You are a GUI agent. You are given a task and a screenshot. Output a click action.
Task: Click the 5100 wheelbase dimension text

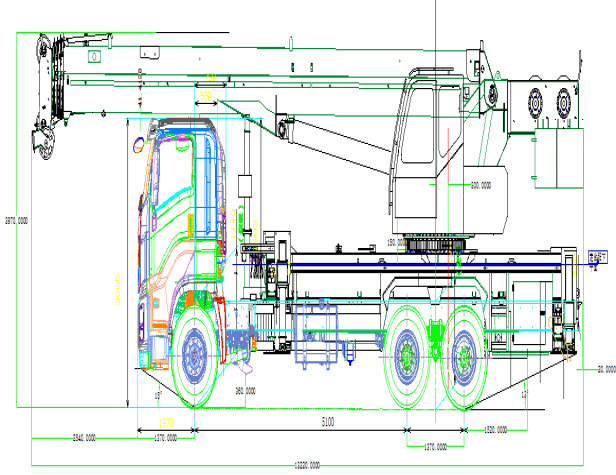coord(328,422)
